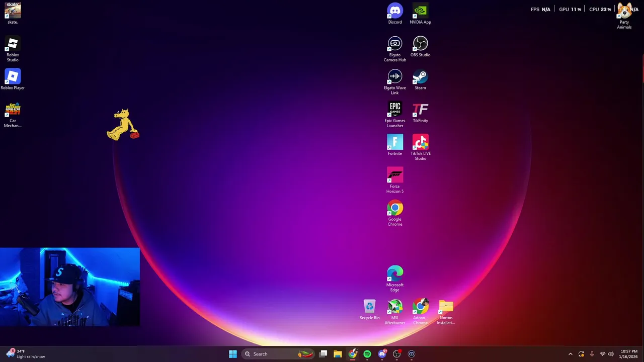Open File Explorer from the taskbar
Viewport: 644px width, 362px height.
pyautogui.click(x=338, y=354)
